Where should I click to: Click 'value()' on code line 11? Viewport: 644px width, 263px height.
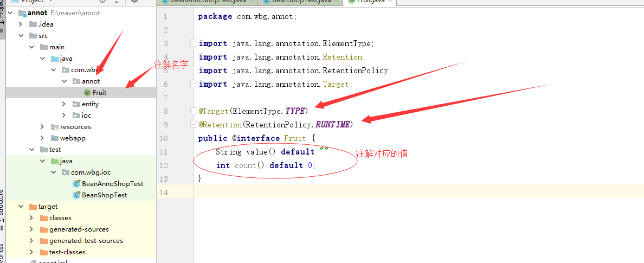(x=262, y=152)
